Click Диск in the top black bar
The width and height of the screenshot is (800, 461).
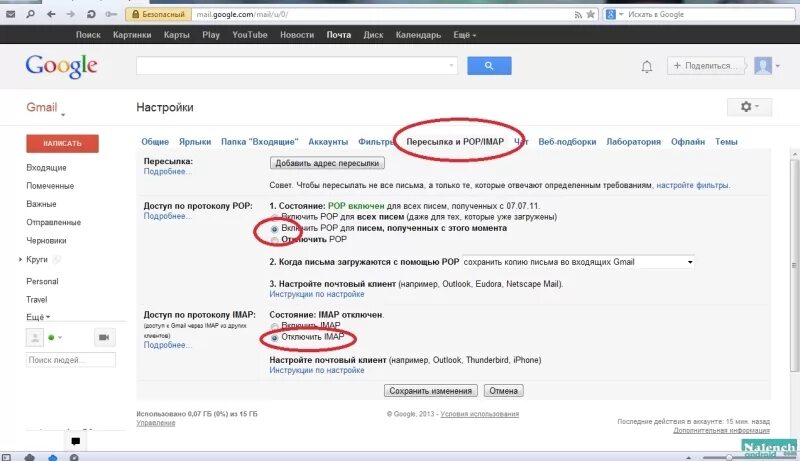click(373, 35)
